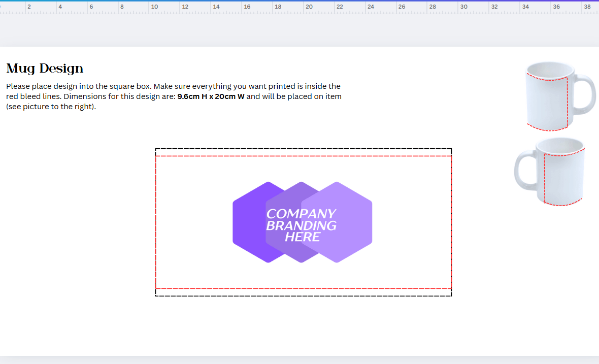Select the red dashed bleed line rectangle
599x364 pixels.
(305, 156)
